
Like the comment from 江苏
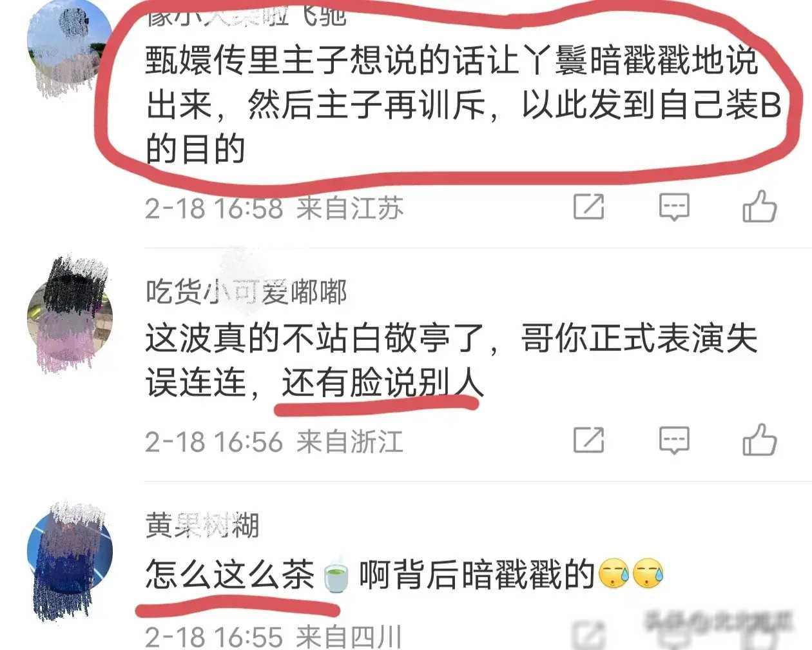(760, 207)
